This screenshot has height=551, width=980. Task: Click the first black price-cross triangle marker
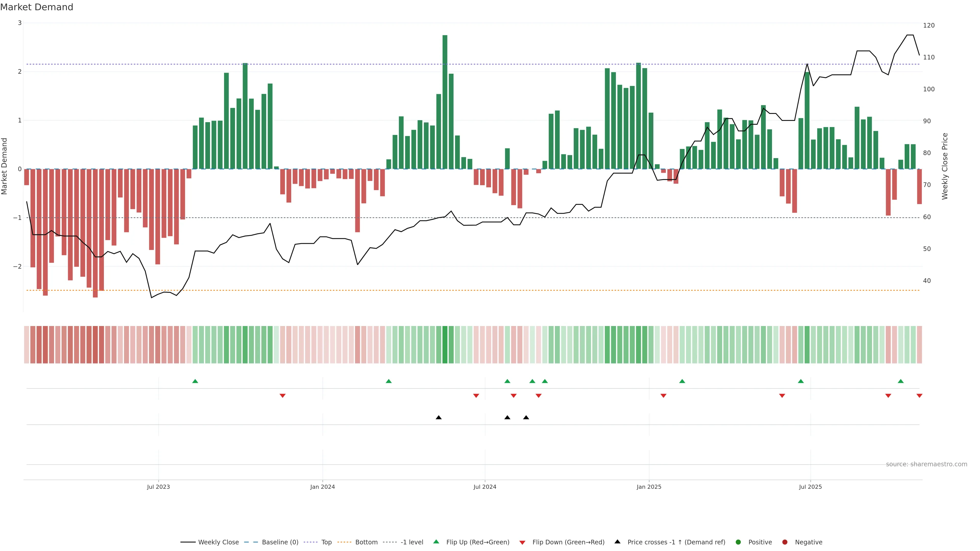(439, 418)
